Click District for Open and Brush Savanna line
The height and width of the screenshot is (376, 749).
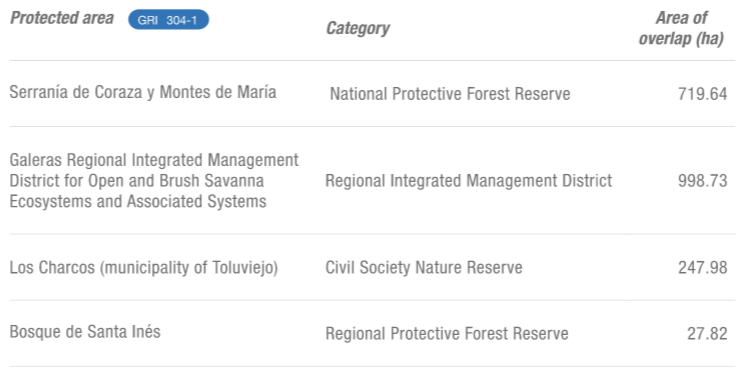[x=137, y=181]
